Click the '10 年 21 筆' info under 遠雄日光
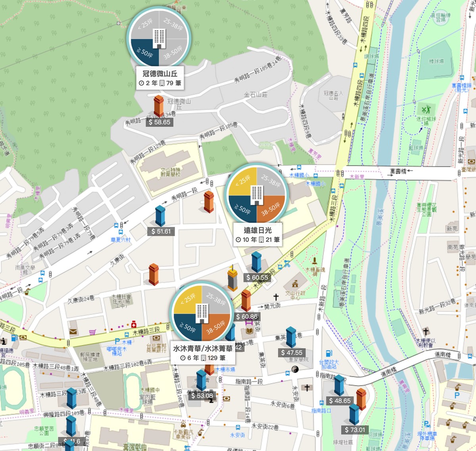 click(x=258, y=240)
